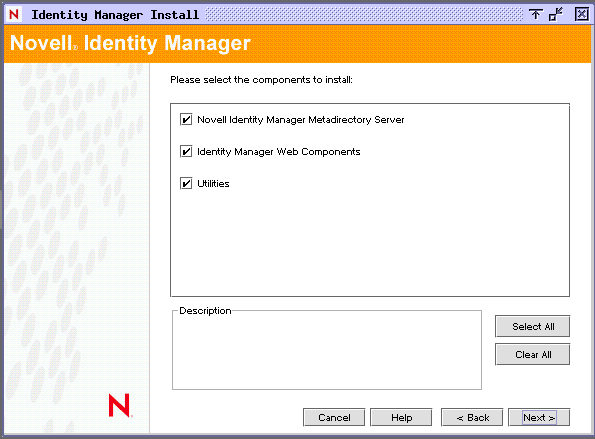Click 'Please select the components to install' text

261,80
